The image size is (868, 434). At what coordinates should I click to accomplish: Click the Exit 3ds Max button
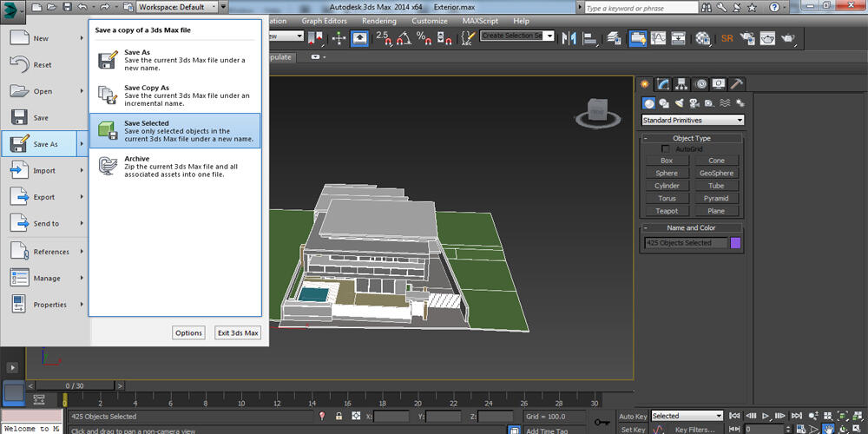pos(238,333)
